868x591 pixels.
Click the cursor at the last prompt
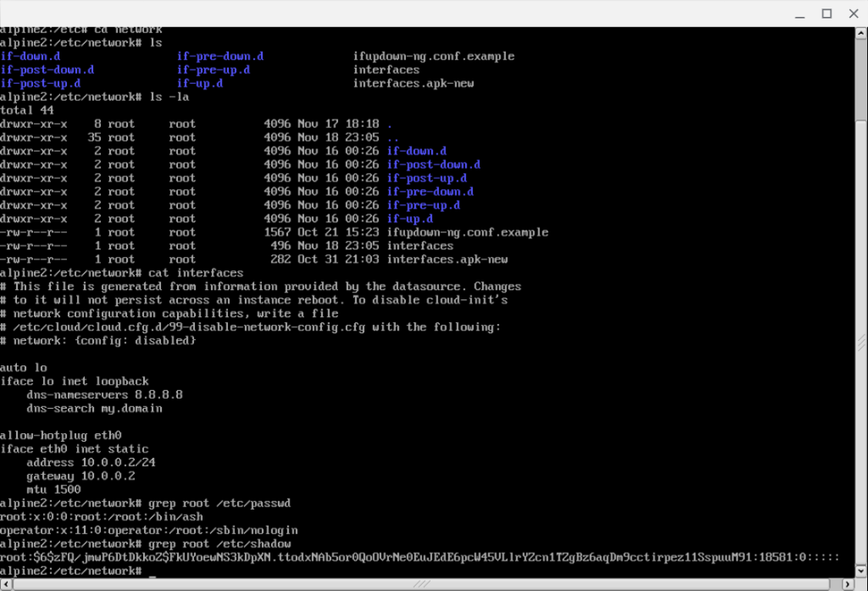[153, 571]
